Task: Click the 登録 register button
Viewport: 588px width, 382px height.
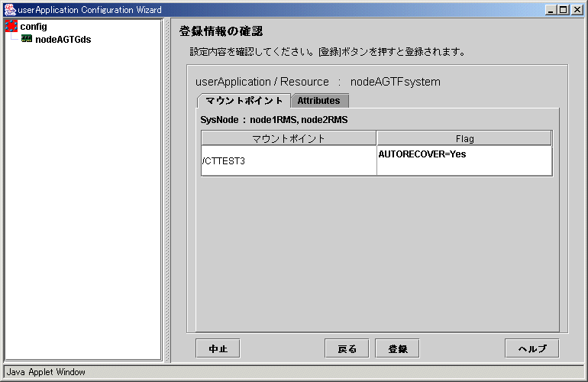Action: point(398,348)
